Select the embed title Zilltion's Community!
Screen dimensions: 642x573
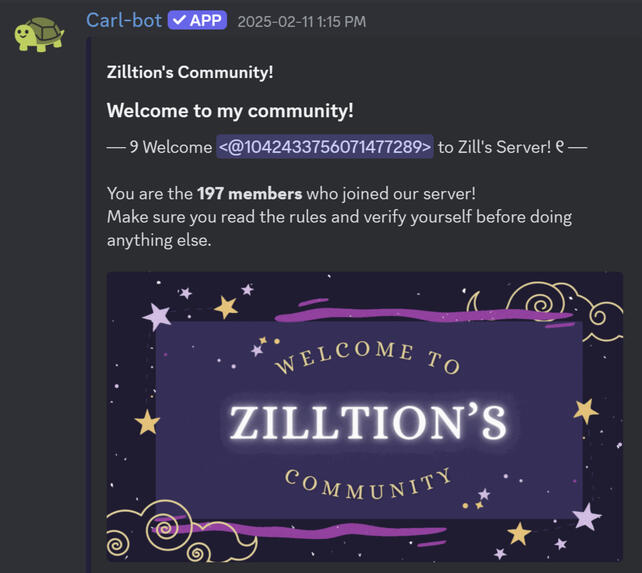click(x=190, y=72)
